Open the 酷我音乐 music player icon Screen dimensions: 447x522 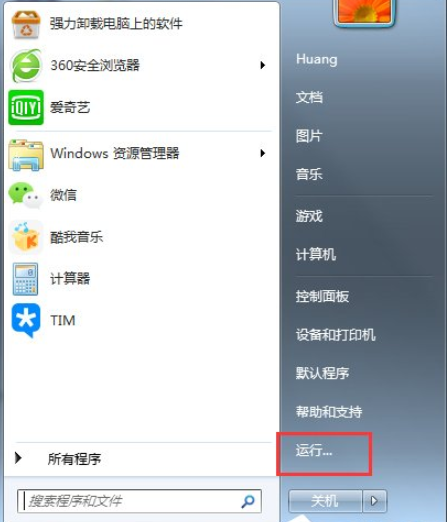26,238
